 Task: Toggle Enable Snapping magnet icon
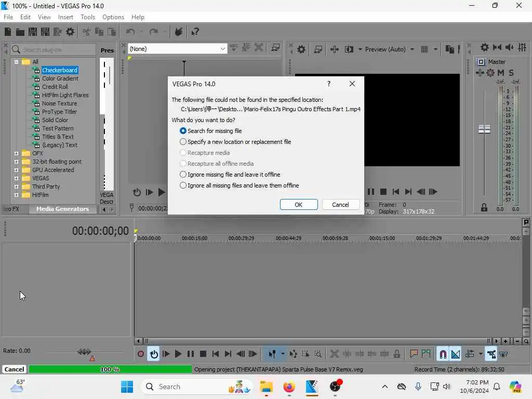click(443, 354)
